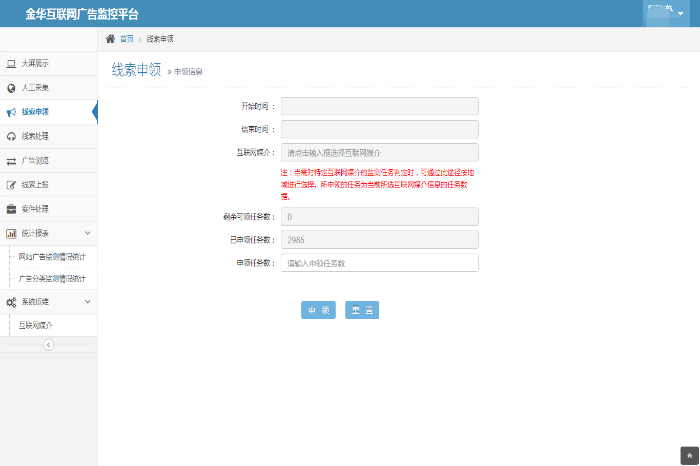
Task: Click the 申领 submit button
Action: (318, 310)
